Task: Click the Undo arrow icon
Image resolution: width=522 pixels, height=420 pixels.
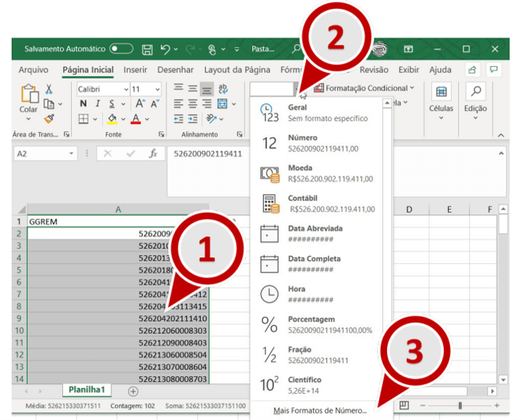Action: 166,49
